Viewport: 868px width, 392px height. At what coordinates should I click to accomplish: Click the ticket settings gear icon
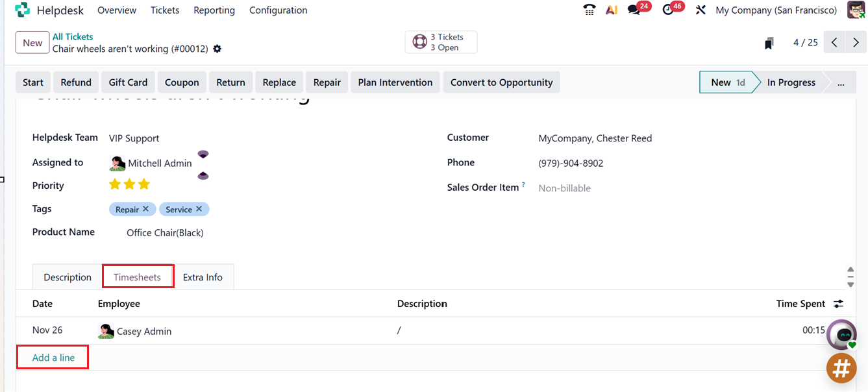coord(217,49)
